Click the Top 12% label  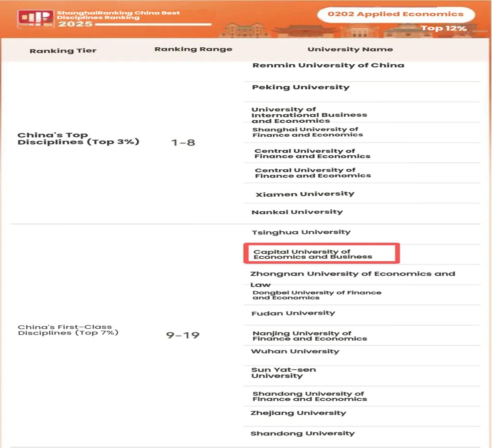coord(443,28)
